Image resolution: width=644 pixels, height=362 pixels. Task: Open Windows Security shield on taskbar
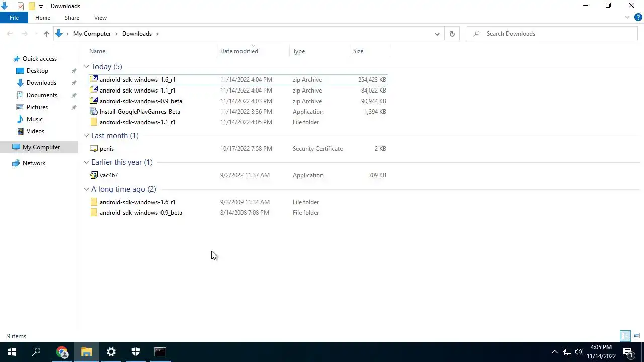135,352
